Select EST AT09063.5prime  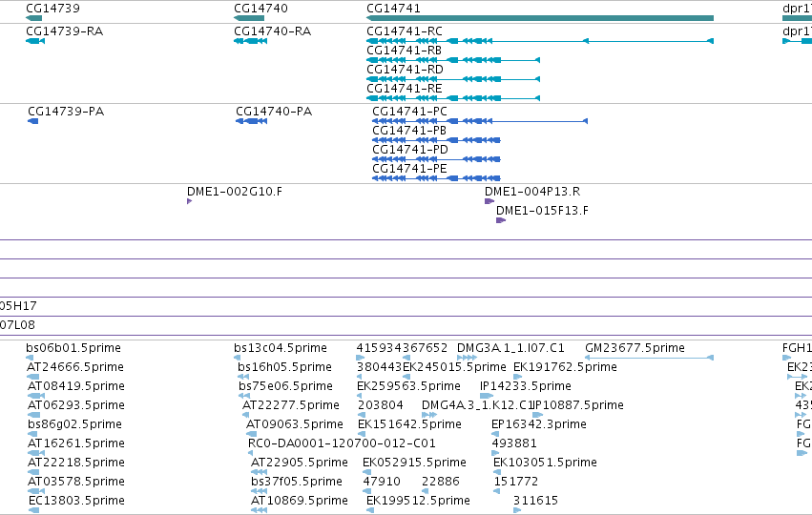pyautogui.click(x=295, y=424)
